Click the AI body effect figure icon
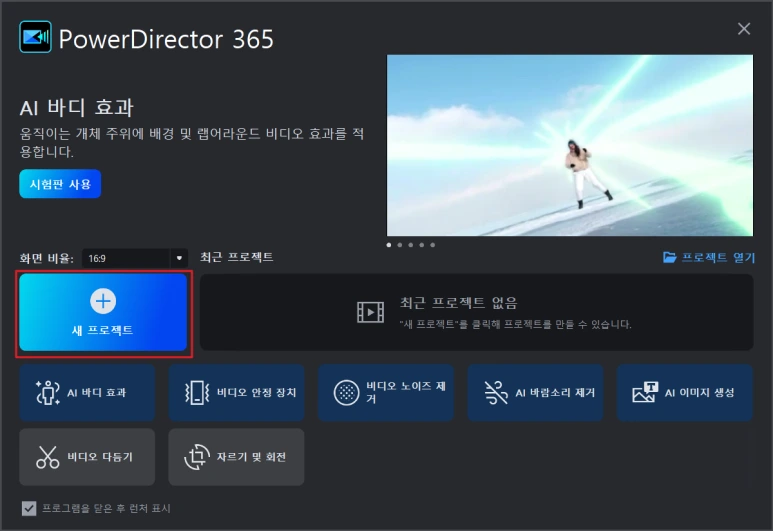This screenshot has width=773, height=531. pos(48,393)
